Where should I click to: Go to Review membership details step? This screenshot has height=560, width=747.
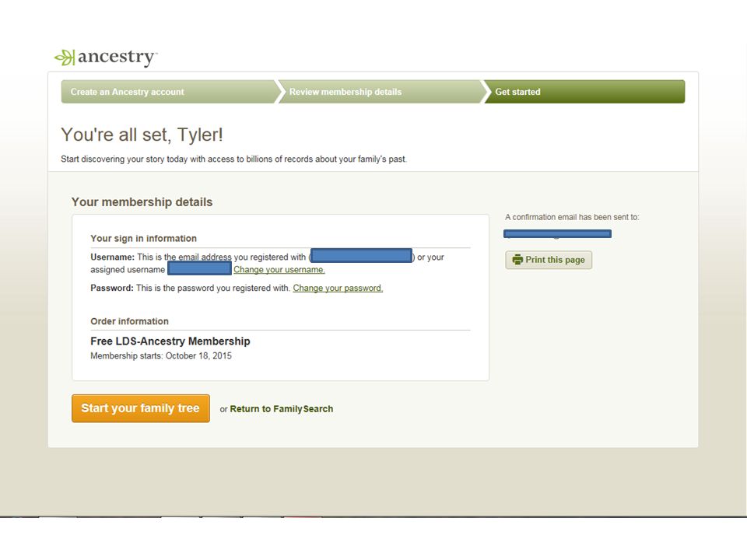(345, 92)
